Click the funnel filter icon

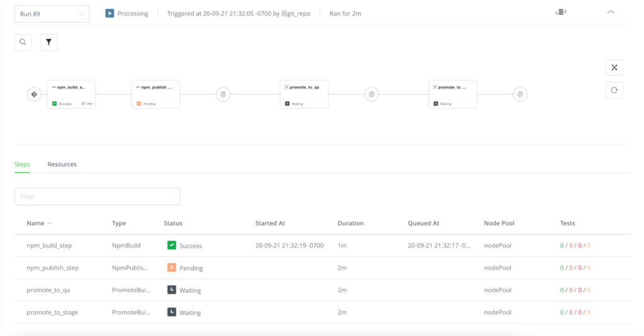[48, 42]
